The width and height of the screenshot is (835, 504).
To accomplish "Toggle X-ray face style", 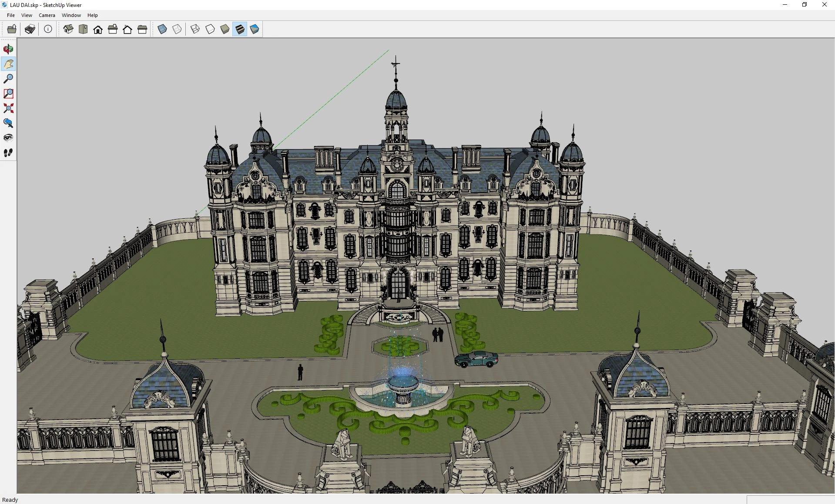I will (162, 29).
